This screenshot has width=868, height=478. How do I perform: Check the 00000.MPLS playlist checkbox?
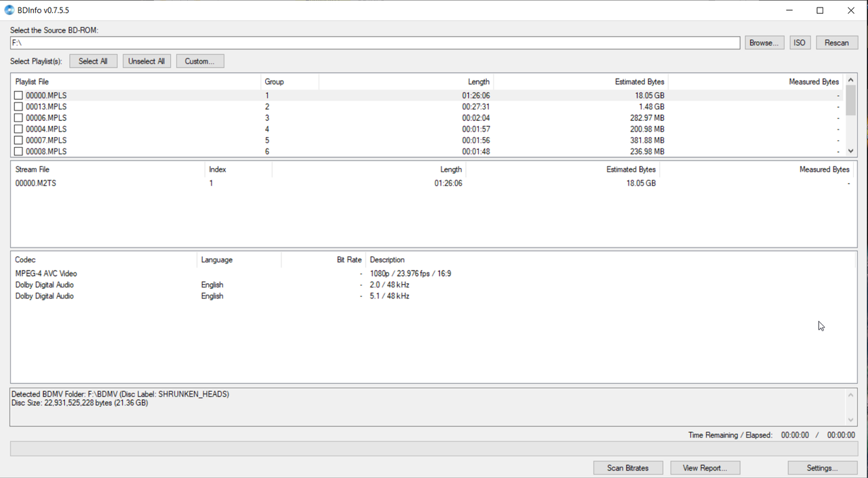coord(19,96)
